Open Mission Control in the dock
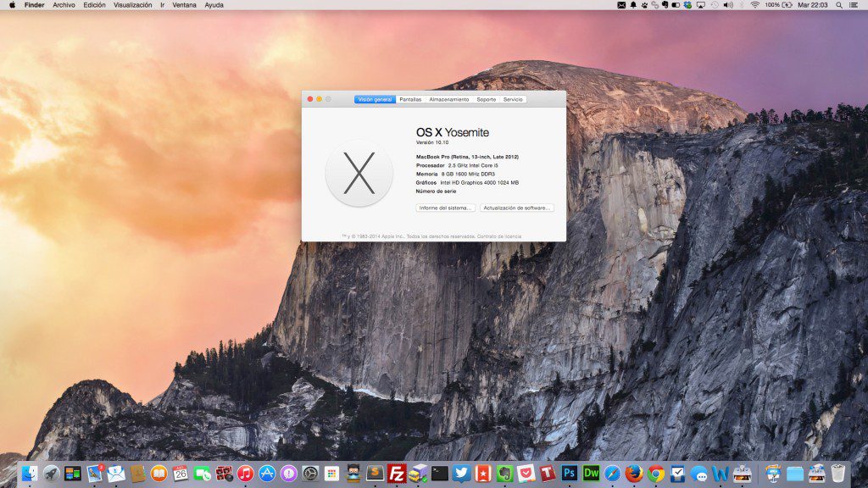Image resolution: width=868 pixels, height=488 pixels. click(x=73, y=474)
